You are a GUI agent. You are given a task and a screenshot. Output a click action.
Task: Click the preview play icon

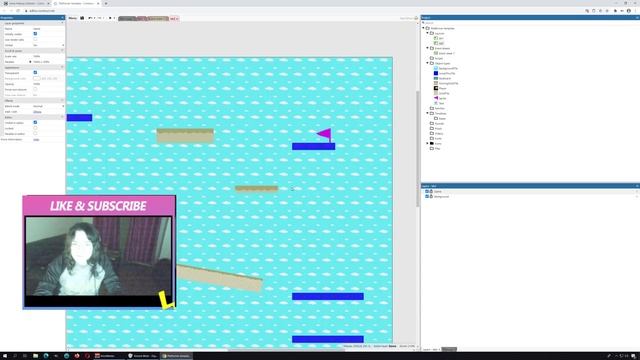click(110, 18)
